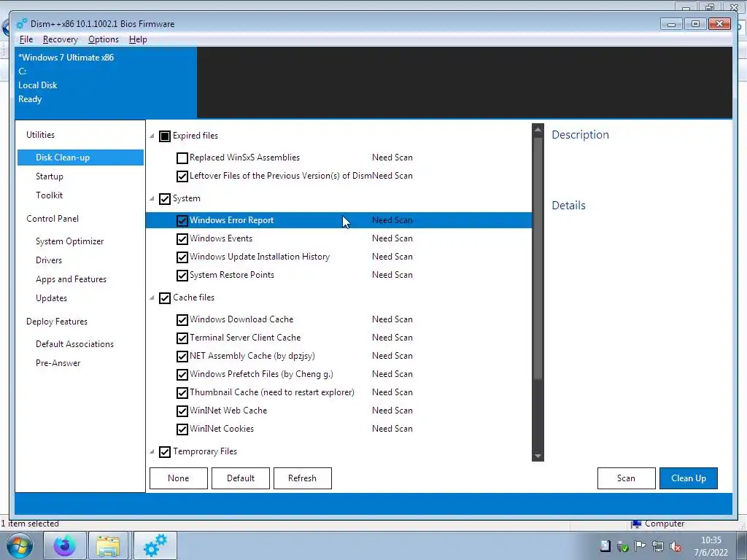Open the Recovery menu

click(x=60, y=39)
